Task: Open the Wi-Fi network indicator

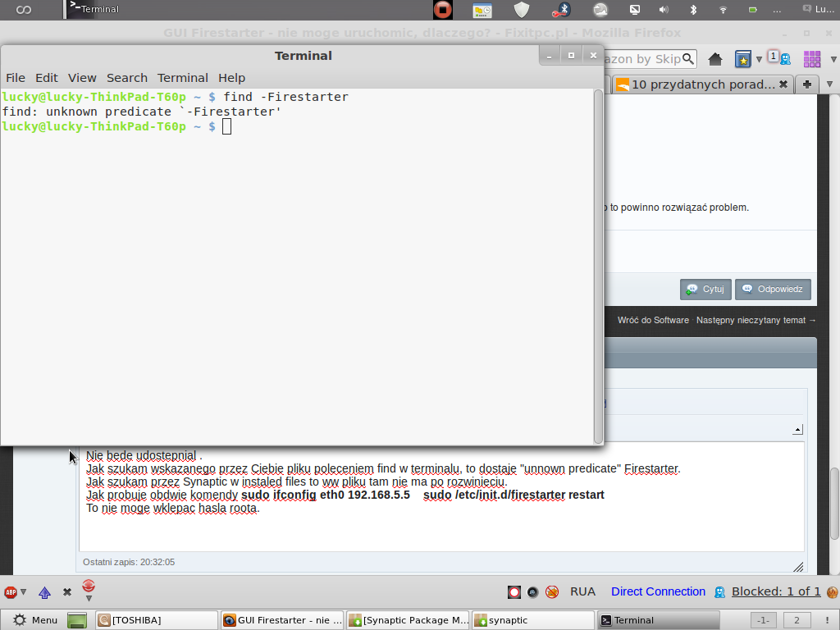Action: click(x=723, y=10)
